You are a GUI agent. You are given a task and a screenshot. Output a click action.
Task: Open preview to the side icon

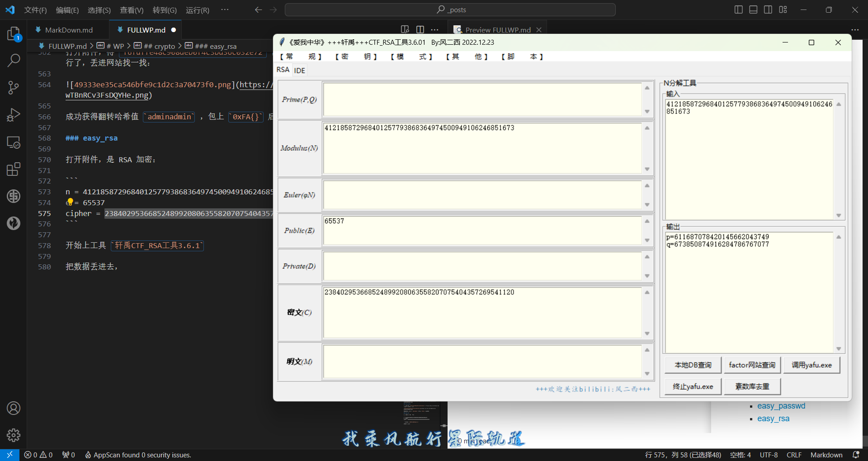click(405, 29)
